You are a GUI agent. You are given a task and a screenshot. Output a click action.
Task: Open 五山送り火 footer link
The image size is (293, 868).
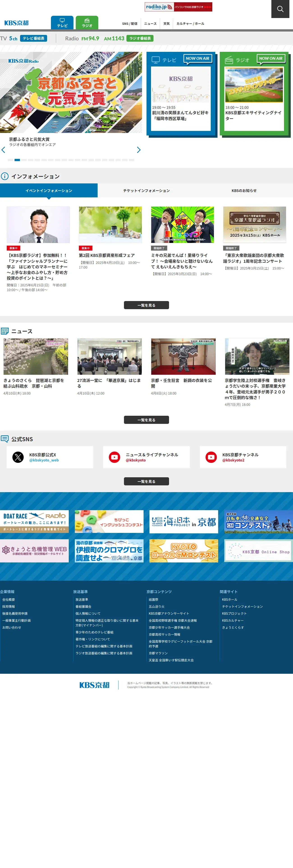point(157,607)
